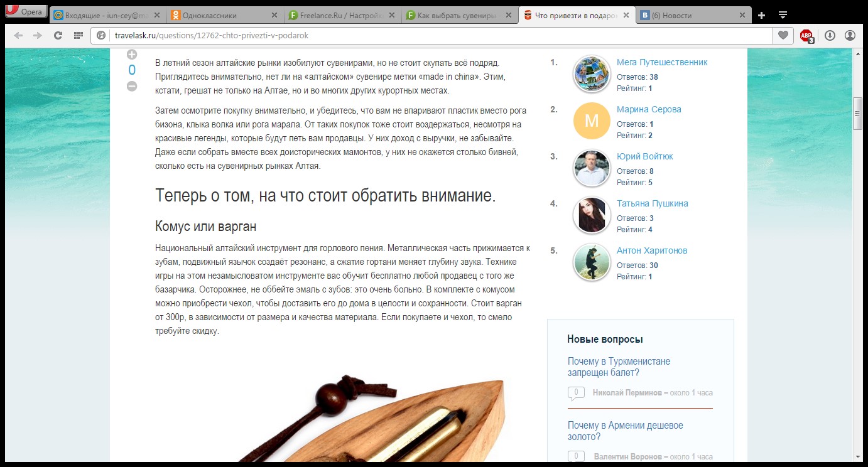Open Мега Путешественник profile link
This screenshot has width=868, height=467.
click(x=662, y=62)
